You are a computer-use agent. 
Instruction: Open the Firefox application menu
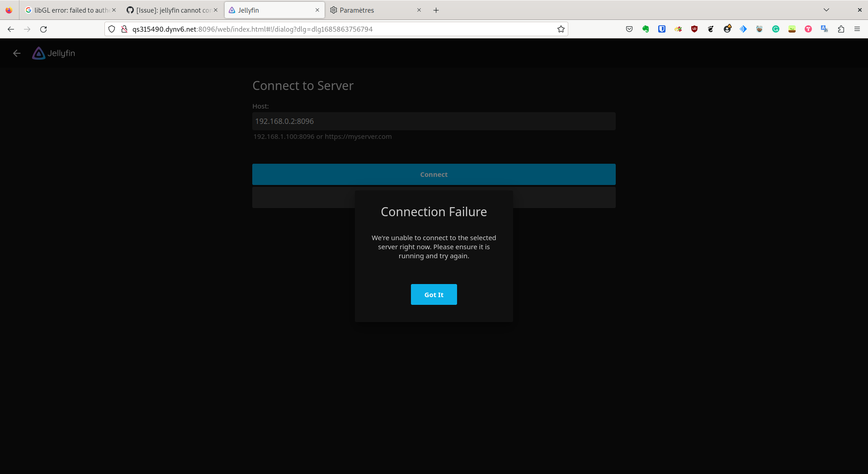[857, 29]
